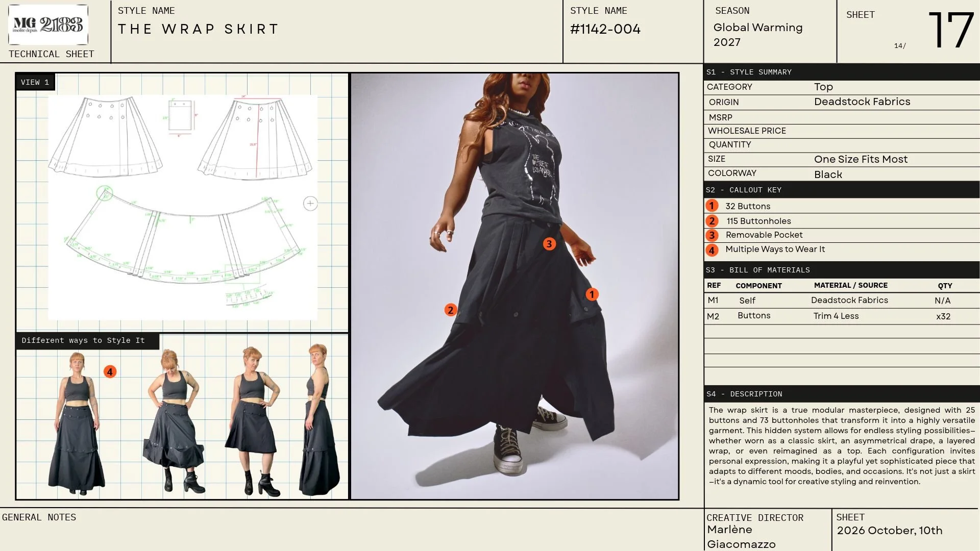Click the title THE WRAP SKIRT
Image resolution: width=980 pixels, height=551 pixels.
[198, 29]
